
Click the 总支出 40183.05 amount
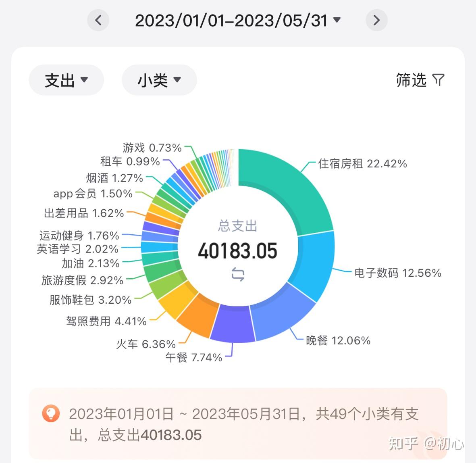click(238, 250)
